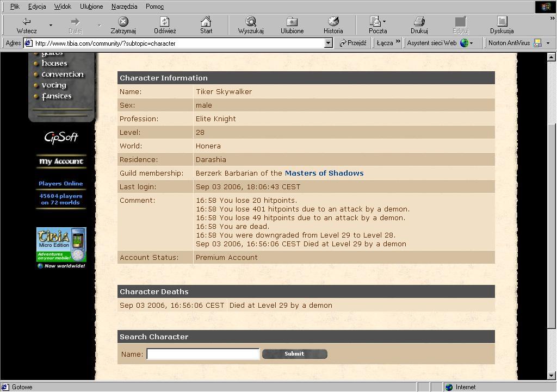Open Asystent sieci Web dropdown arrow
Image resolution: width=557 pixels, height=392 pixels.
coord(472,43)
